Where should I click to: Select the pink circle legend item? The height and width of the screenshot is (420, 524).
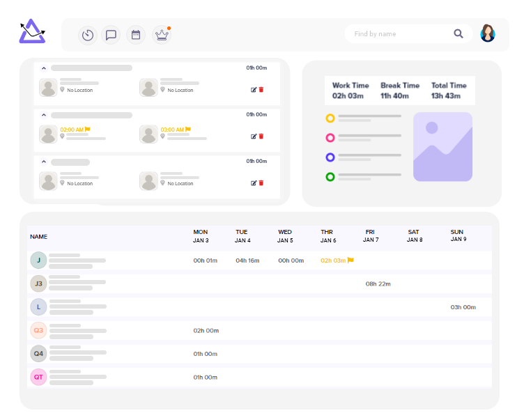point(330,138)
